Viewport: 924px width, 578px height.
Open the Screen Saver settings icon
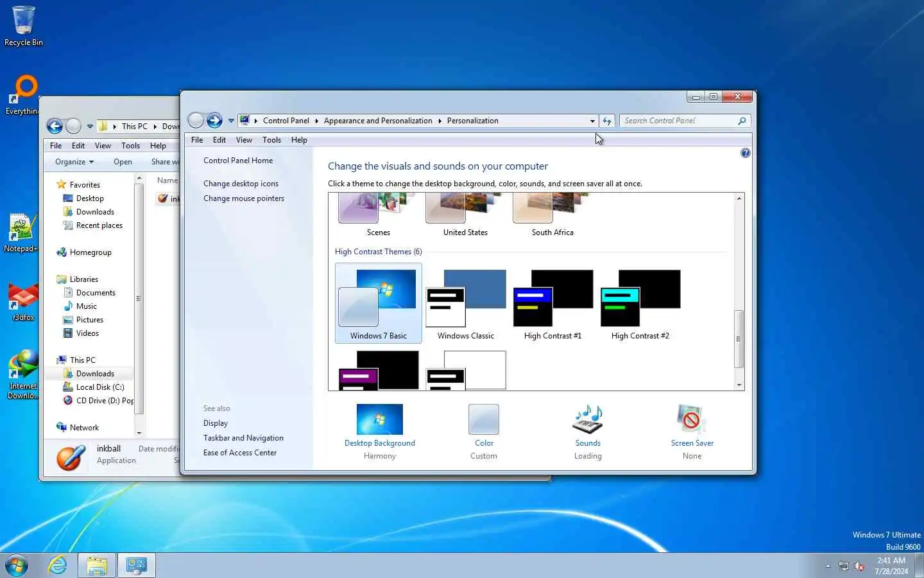point(692,419)
